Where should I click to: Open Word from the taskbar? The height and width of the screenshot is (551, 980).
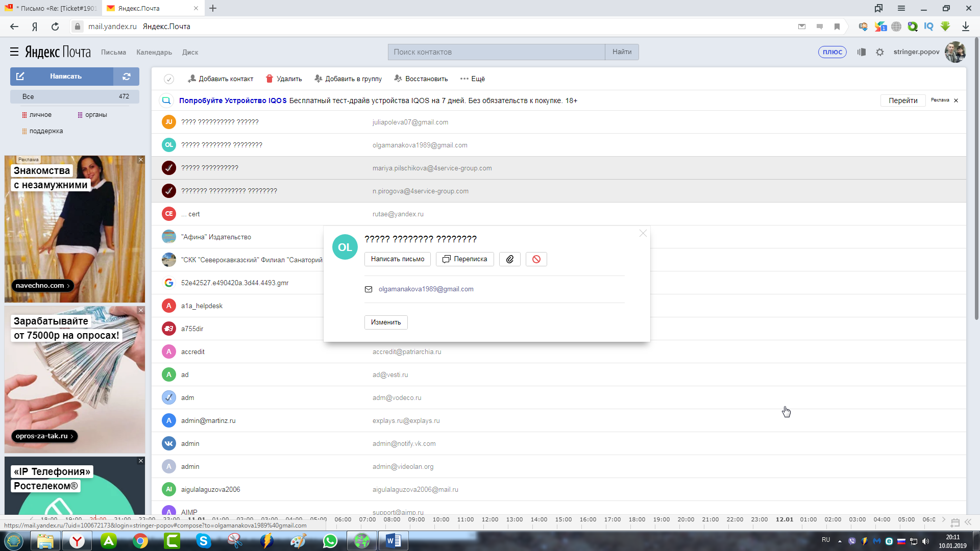394,541
